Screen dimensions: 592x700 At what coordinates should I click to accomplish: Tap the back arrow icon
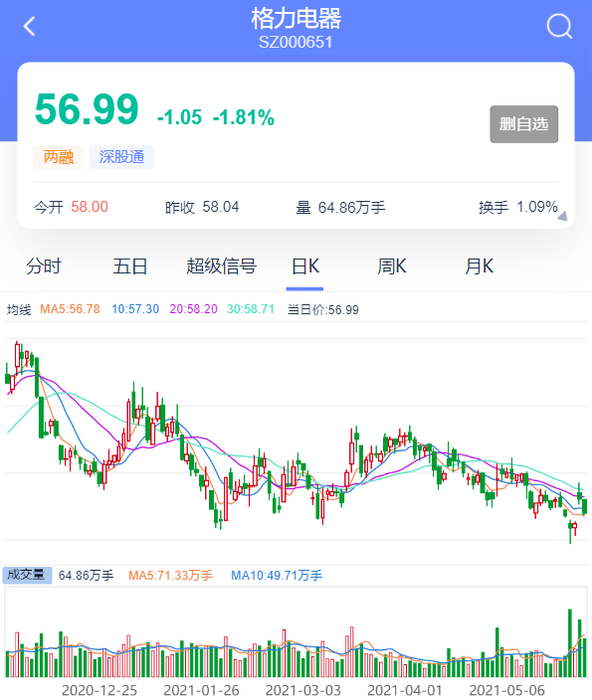(x=30, y=26)
